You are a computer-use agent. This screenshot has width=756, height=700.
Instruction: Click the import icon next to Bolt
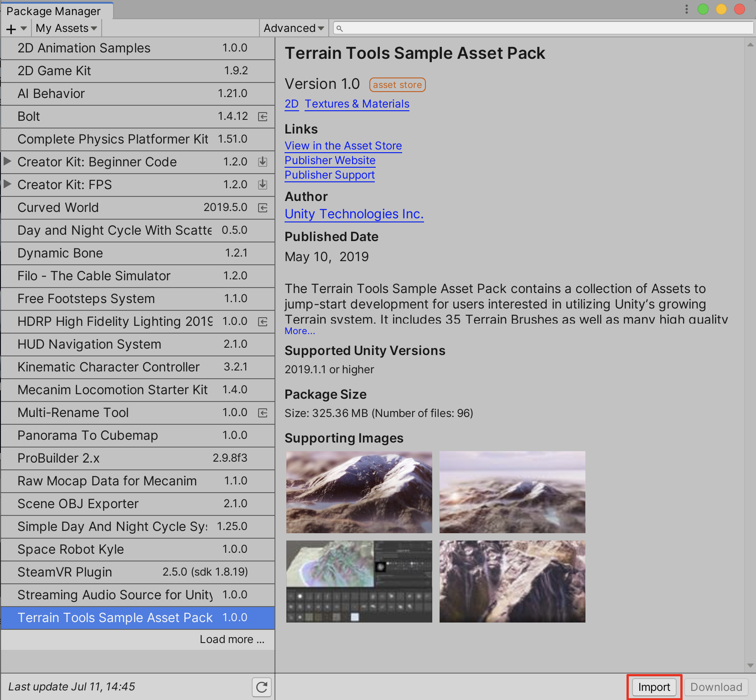[263, 117]
